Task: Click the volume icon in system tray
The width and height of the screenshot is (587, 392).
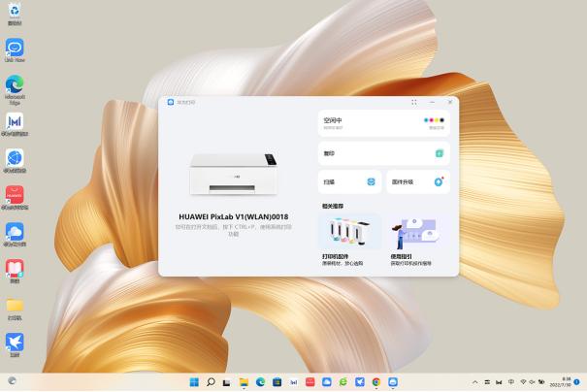Action: 532,382
